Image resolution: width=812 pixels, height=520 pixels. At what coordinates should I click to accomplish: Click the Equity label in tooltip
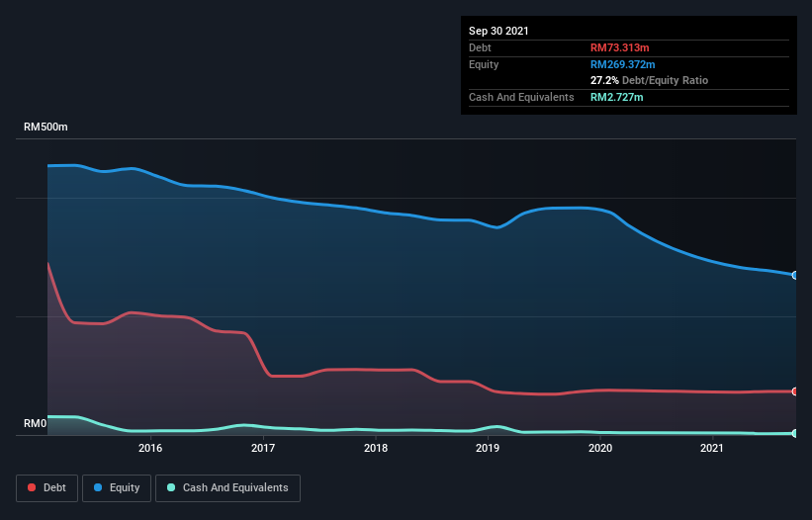pos(484,64)
